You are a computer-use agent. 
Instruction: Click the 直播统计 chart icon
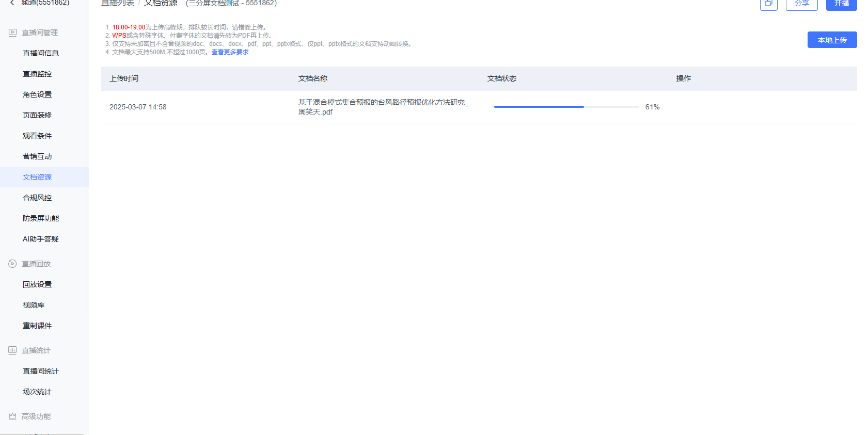(12, 350)
